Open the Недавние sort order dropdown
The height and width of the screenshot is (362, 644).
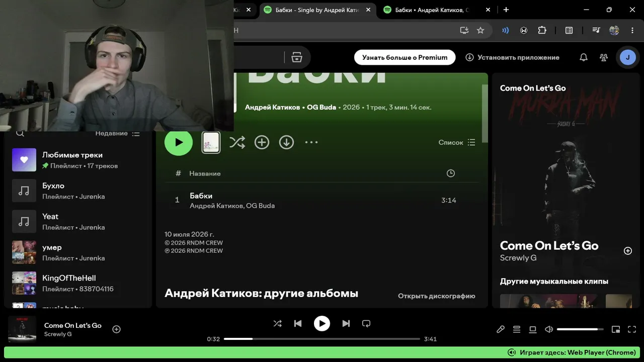click(118, 133)
